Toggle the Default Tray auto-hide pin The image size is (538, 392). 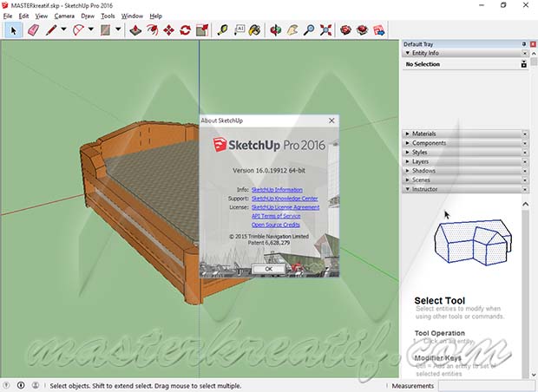524,44
